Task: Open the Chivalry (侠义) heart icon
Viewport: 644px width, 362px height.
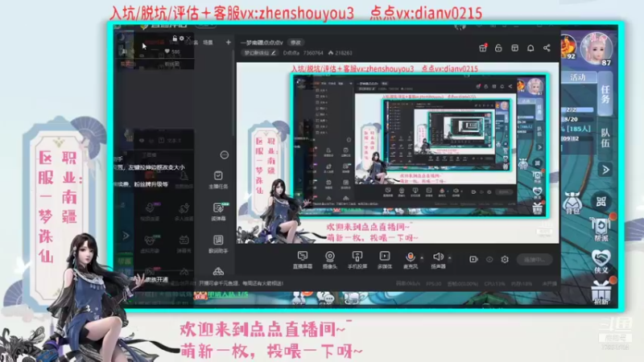Action: 601,261
